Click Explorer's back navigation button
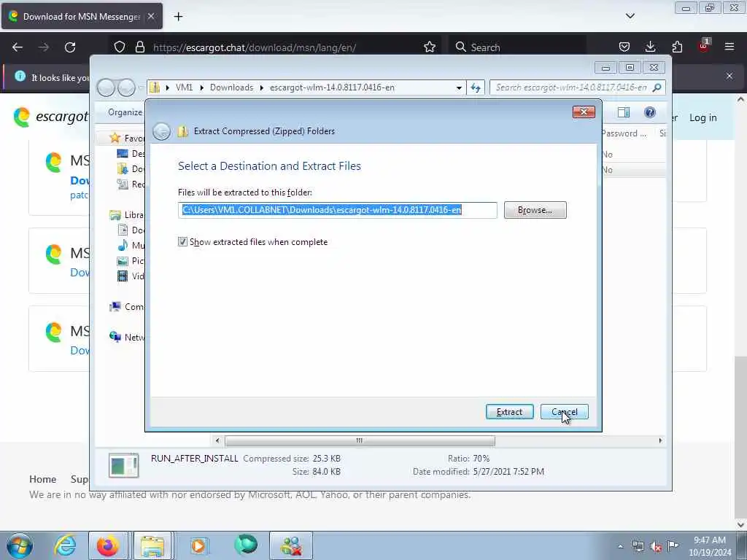 pyautogui.click(x=106, y=87)
